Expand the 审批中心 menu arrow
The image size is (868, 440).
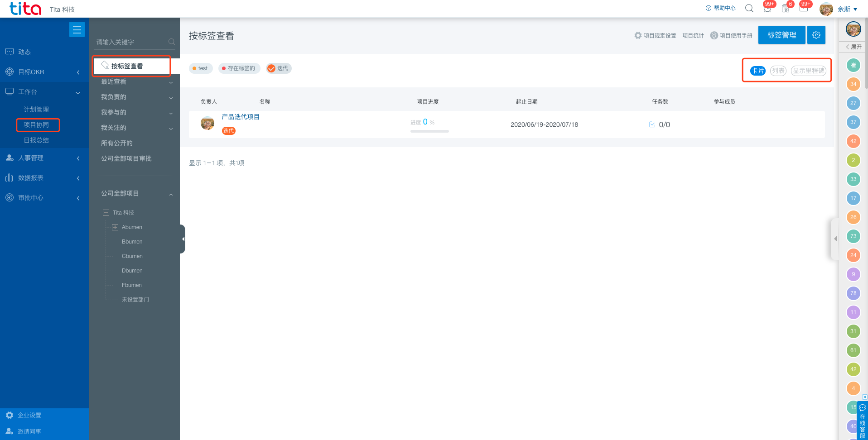click(78, 198)
